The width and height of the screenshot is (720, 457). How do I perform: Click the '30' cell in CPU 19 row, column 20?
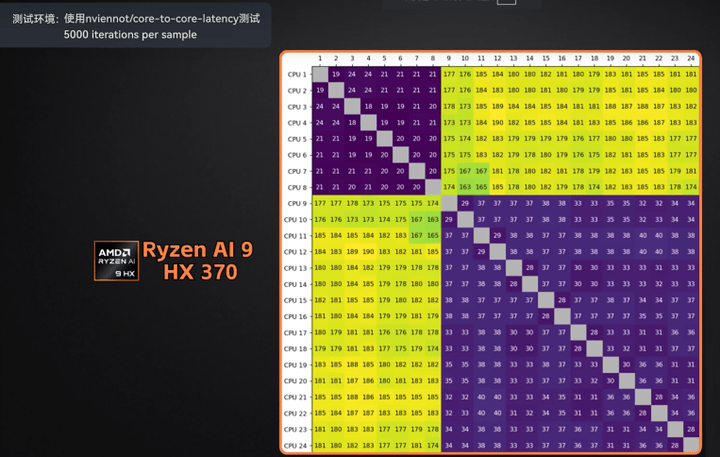click(x=626, y=365)
